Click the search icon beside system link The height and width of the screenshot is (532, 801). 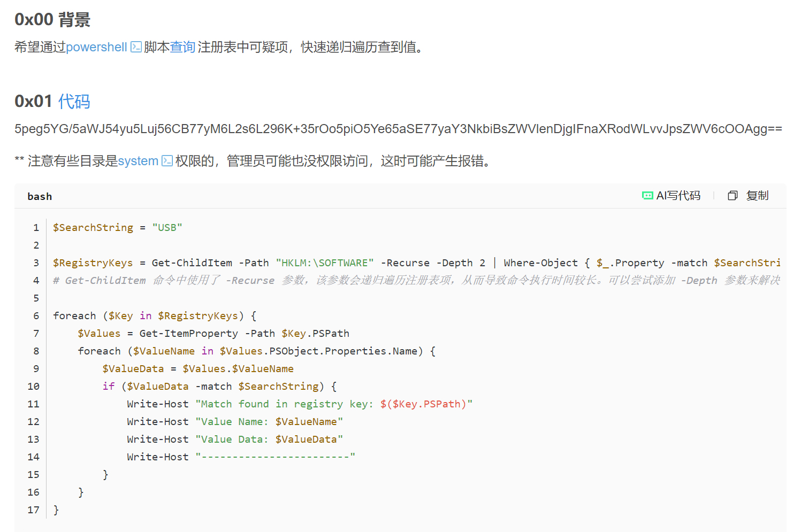click(x=167, y=161)
